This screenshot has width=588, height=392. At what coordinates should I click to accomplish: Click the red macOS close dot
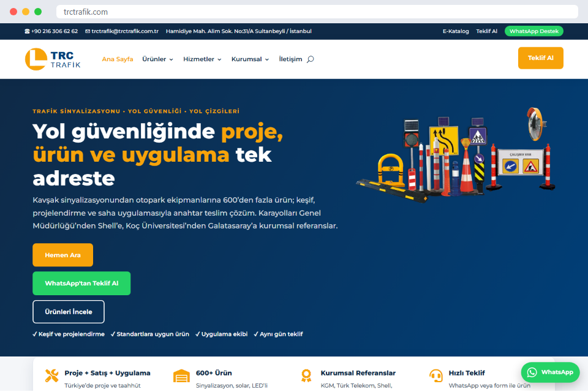click(x=13, y=12)
